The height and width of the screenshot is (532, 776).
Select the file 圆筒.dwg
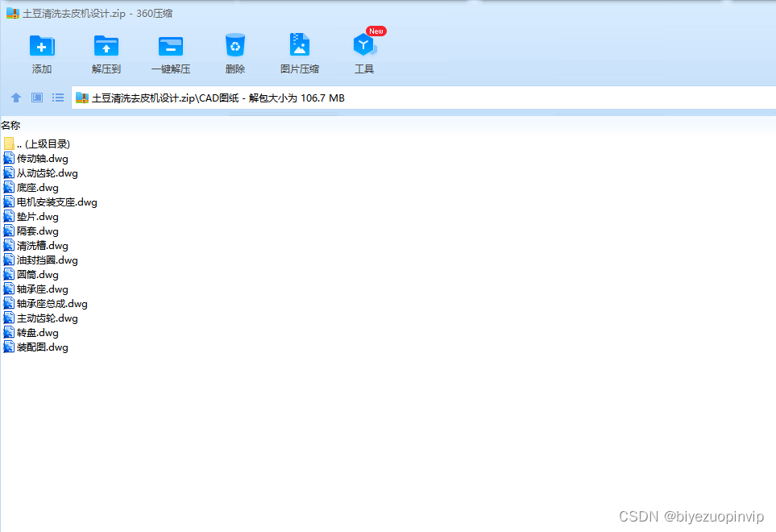pos(31,275)
